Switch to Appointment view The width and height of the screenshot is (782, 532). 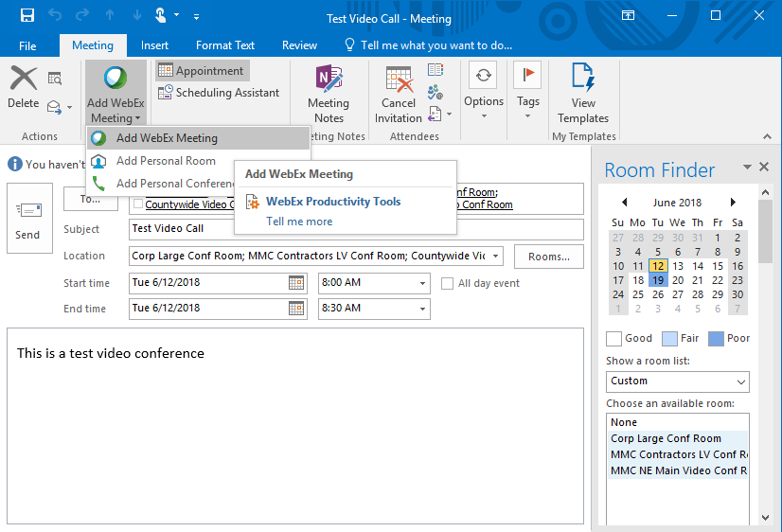pyautogui.click(x=202, y=71)
